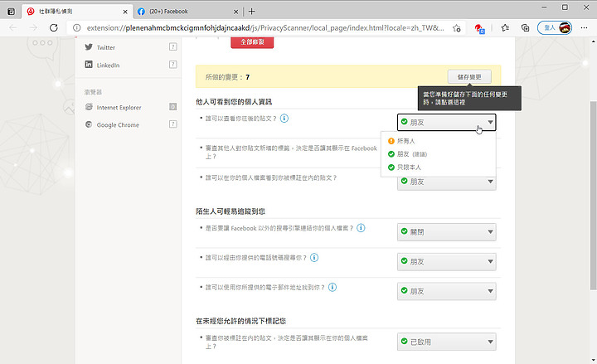Open phone number search 朋友 dropdown
This screenshot has width=597, height=364.
coord(447,261)
